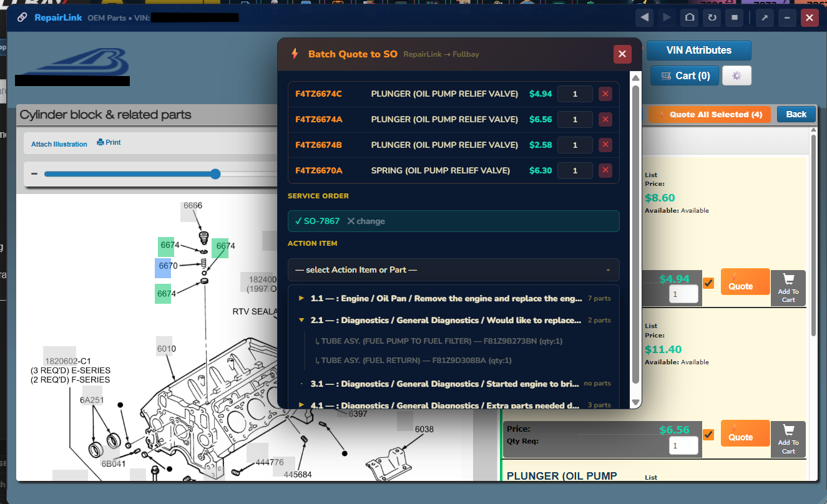Select callout 444776 on the diagram
Image resolution: width=827 pixels, height=504 pixels.
(270, 462)
